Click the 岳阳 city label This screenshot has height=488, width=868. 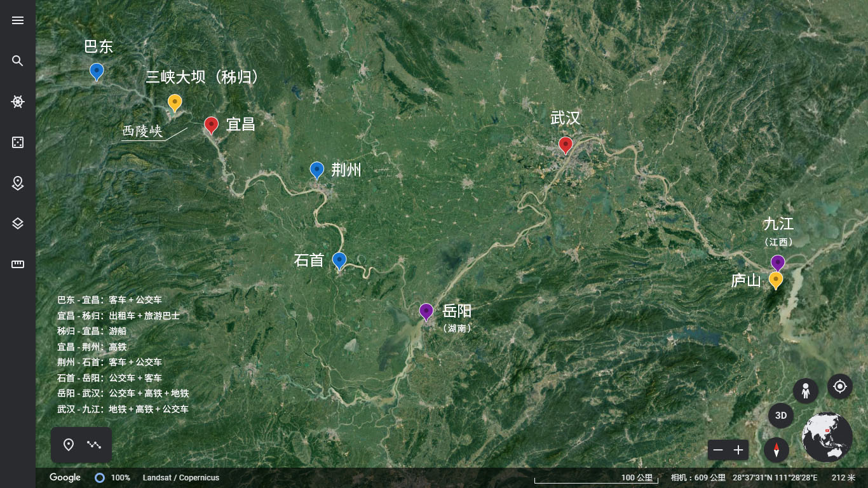458,311
